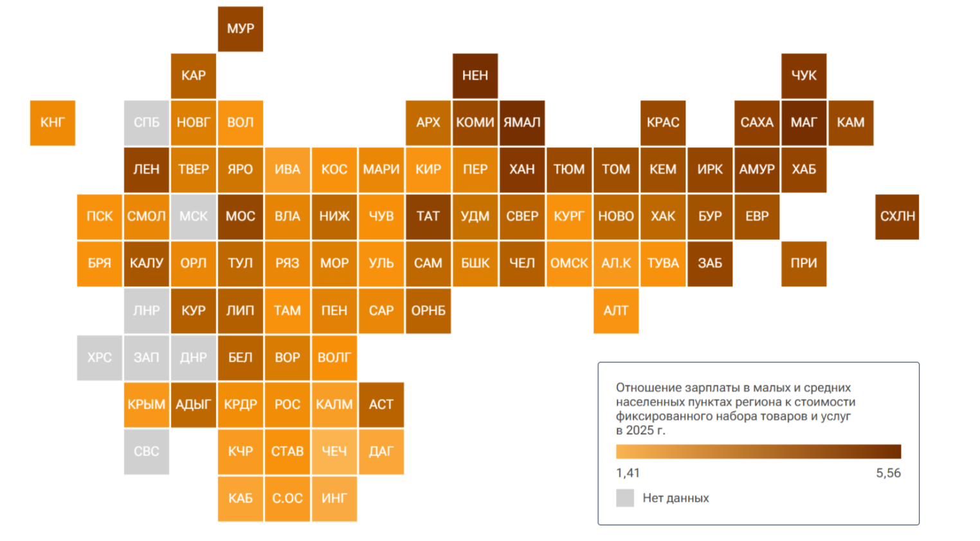Select the КНГ tile on the map
This screenshot has height=541, width=980.
pos(53,123)
